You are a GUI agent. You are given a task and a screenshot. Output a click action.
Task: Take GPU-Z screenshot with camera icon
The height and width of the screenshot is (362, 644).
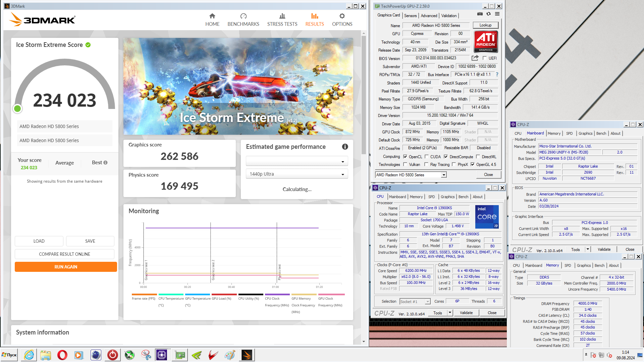(x=480, y=14)
